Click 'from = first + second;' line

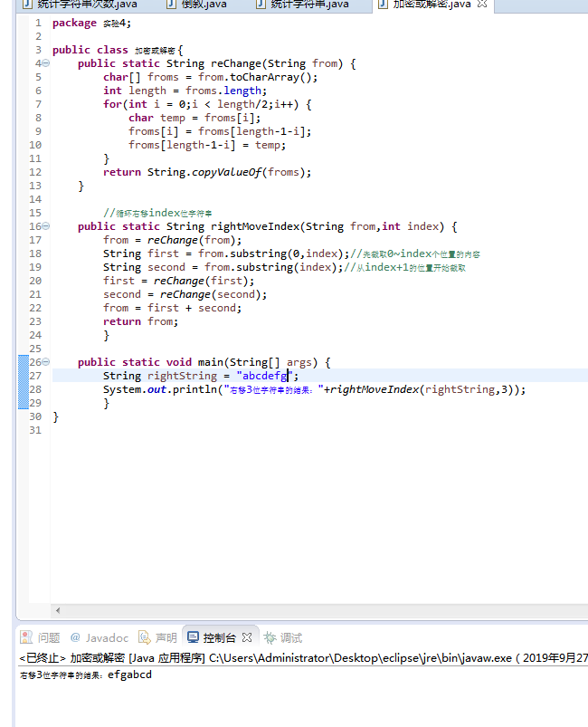click(x=172, y=308)
